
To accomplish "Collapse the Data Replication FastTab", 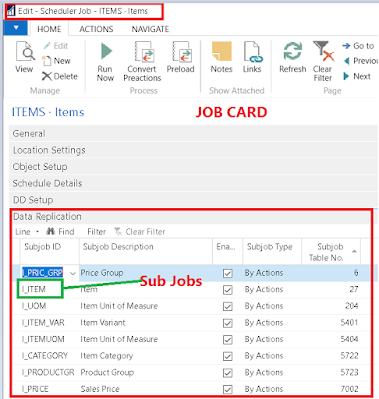I will (192, 217).
